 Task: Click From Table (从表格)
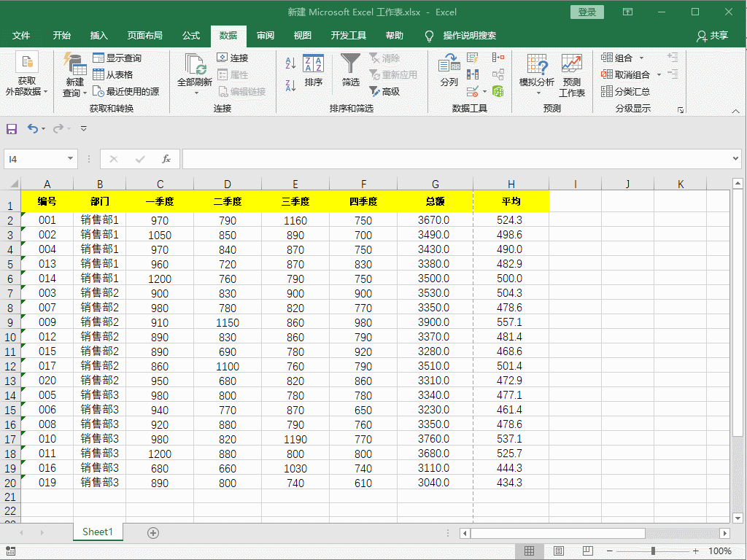pyautogui.click(x=113, y=75)
